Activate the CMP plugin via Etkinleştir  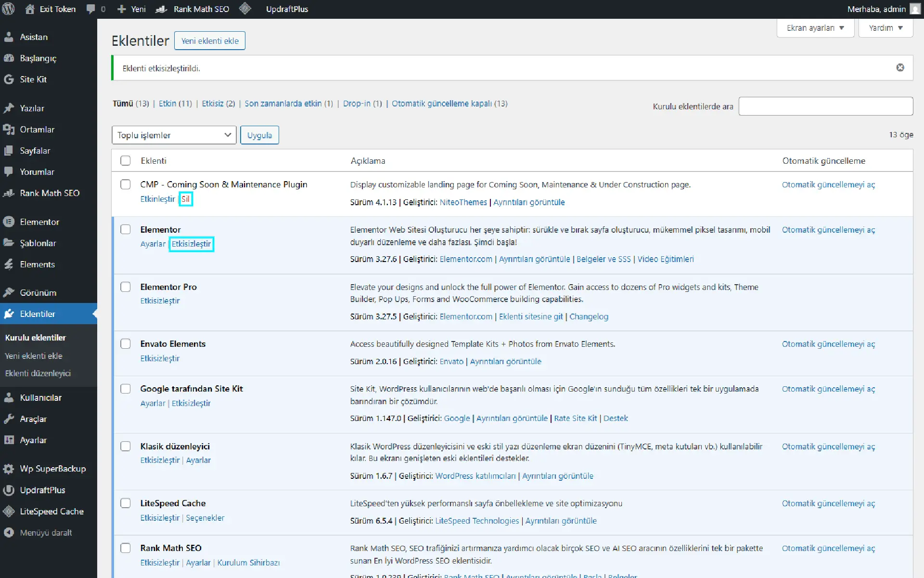click(157, 199)
